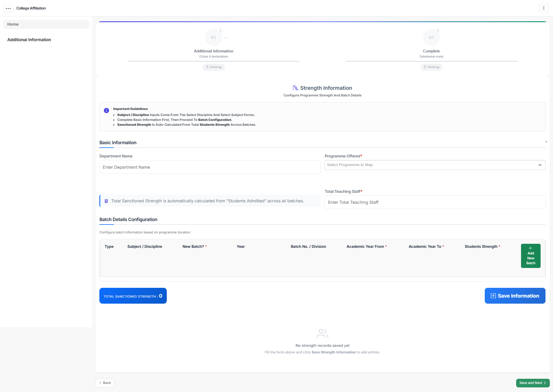Go Back using the Back button

coord(105,383)
